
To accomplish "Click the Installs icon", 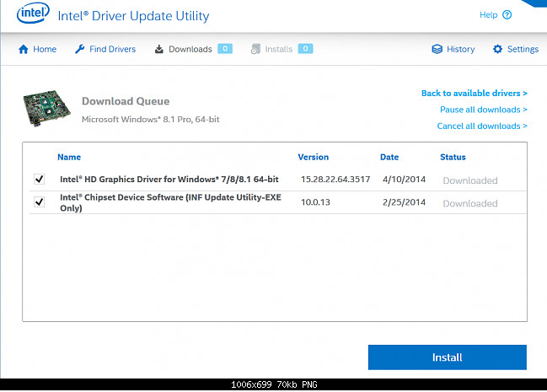I will pos(255,50).
